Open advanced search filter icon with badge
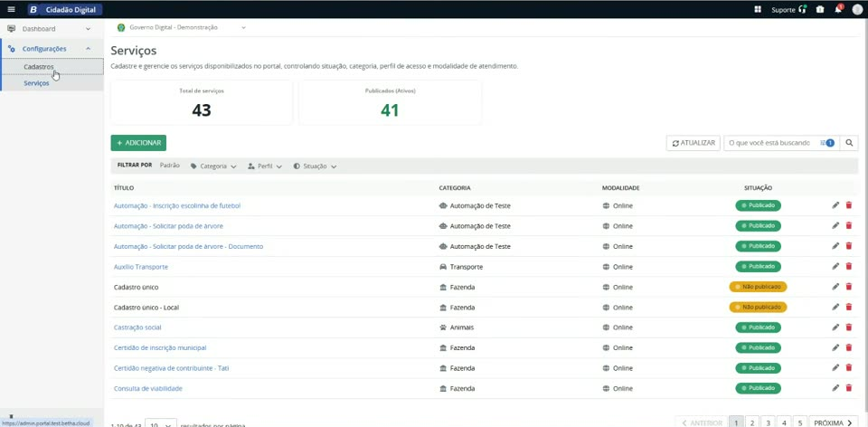This screenshot has width=868, height=427. click(827, 143)
